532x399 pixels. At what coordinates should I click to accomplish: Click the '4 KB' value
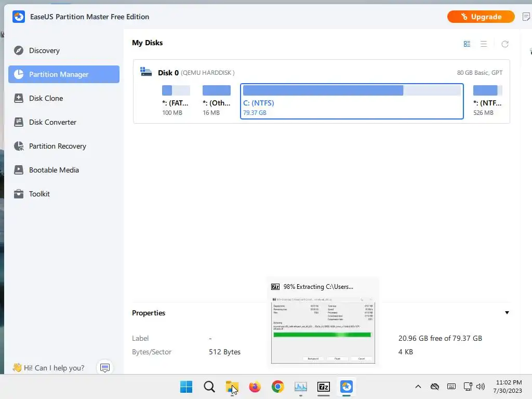[405, 352]
